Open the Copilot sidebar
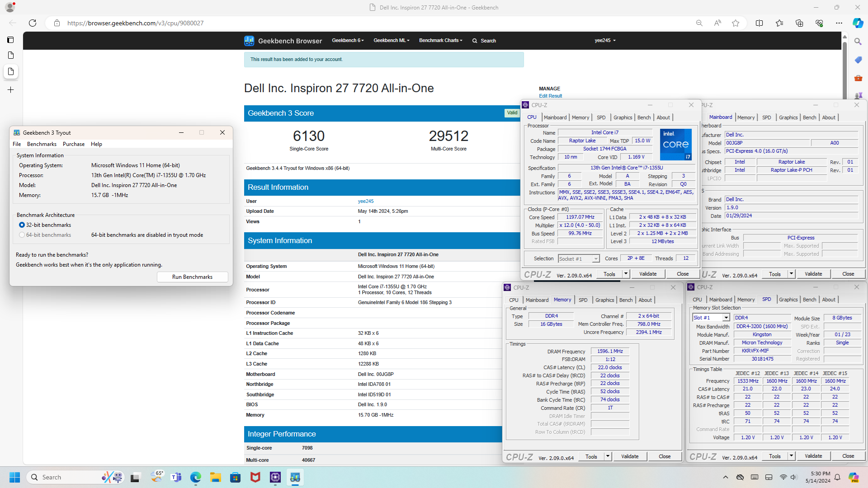The height and width of the screenshot is (488, 868). tap(858, 23)
